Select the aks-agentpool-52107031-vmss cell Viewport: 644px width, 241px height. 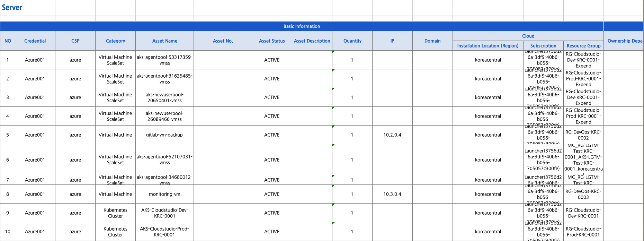(x=164, y=160)
